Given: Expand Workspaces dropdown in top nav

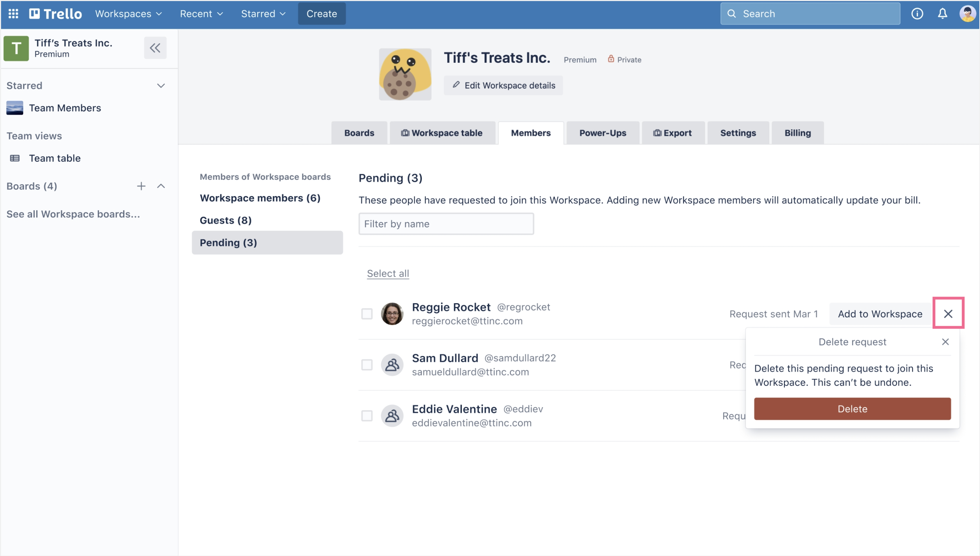Looking at the screenshot, I should click(x=128, y=13).
